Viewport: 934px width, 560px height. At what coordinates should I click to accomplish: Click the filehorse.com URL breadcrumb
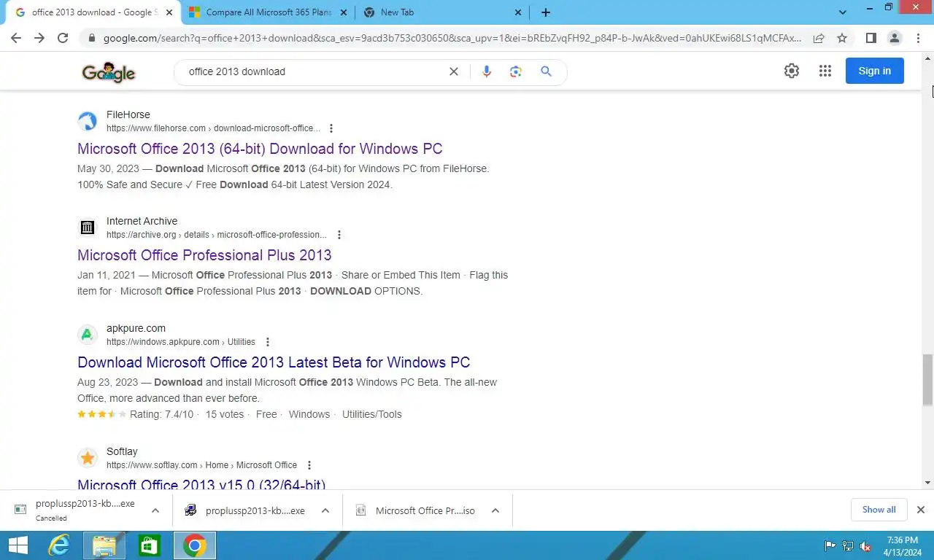pyautogui.click(x=213, y=128)
